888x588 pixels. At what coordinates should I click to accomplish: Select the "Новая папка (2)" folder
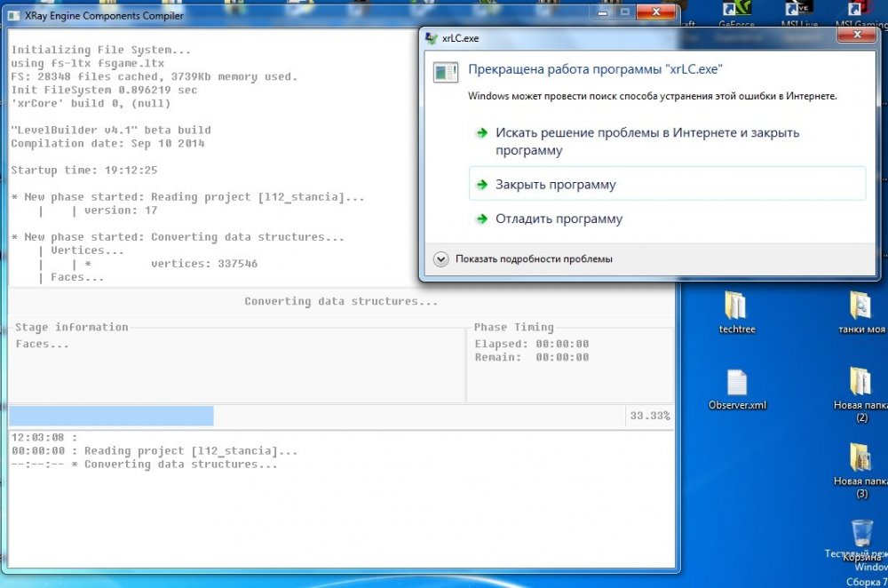pyautogui.click(x=860, y=382)
